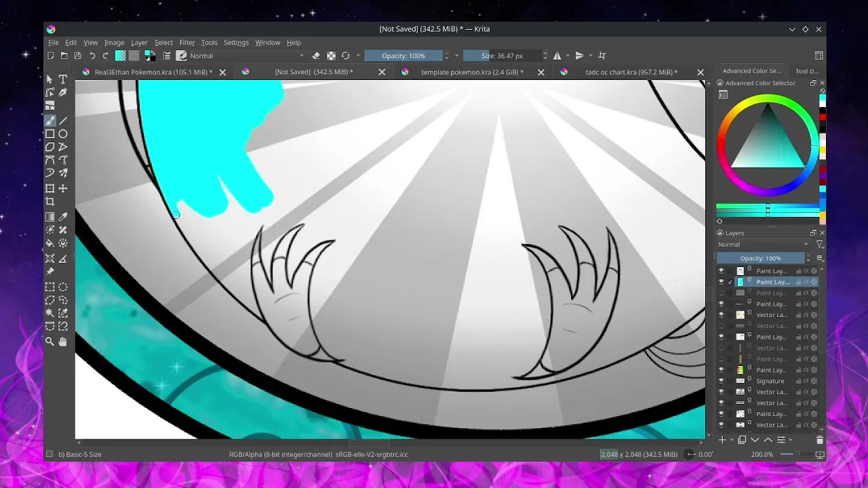Open the Settings menu
This screenshot has height=488, width=868.
[236, 42]
